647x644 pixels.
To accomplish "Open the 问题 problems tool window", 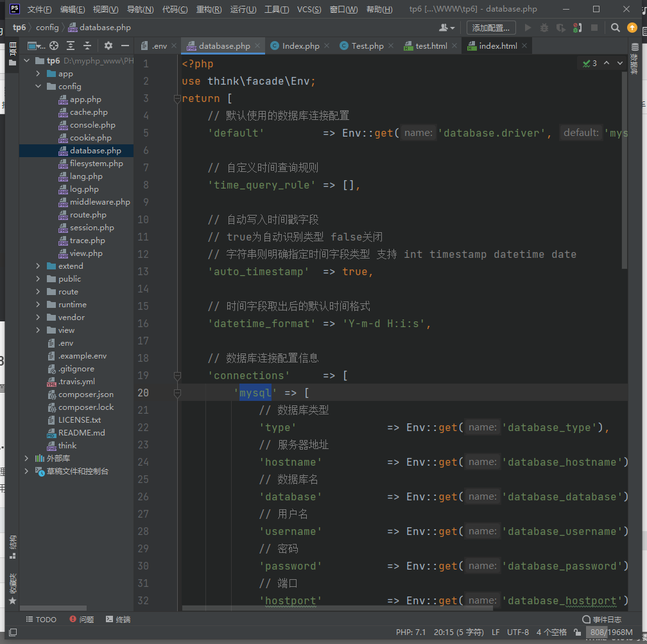I will click(82, 619).
